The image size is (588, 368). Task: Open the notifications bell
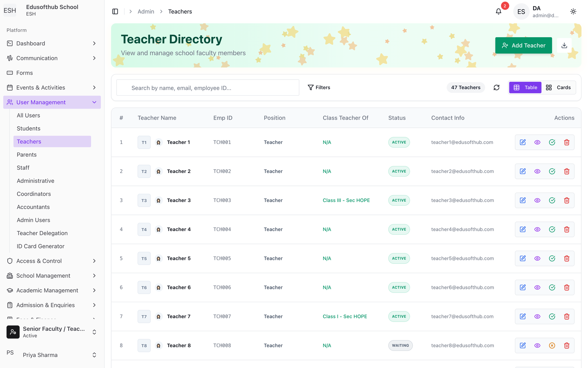point(498,11)
